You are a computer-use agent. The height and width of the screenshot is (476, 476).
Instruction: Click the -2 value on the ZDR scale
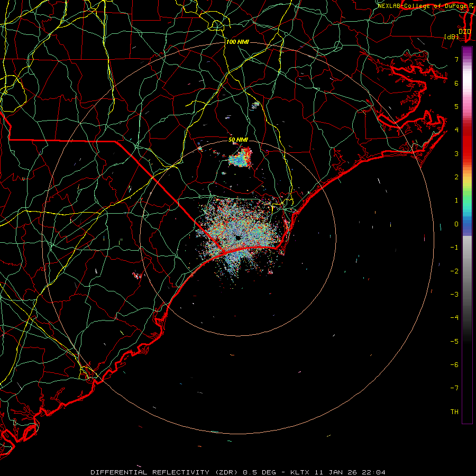click(x=454, y=271)
